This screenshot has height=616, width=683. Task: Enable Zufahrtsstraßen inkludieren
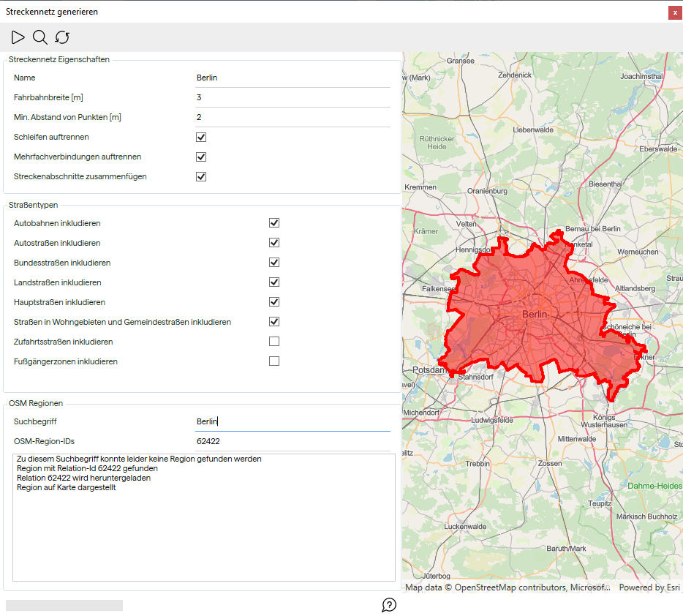point(274,342)
